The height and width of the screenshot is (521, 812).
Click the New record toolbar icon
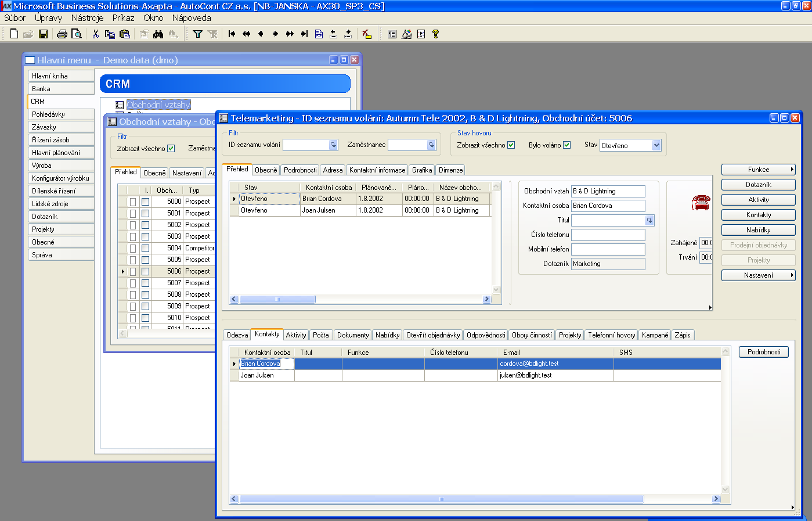pos(14,34)
